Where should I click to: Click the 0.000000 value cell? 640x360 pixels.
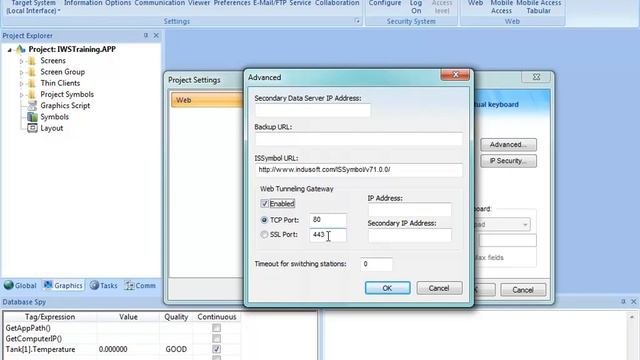click(x=128, y=349)
